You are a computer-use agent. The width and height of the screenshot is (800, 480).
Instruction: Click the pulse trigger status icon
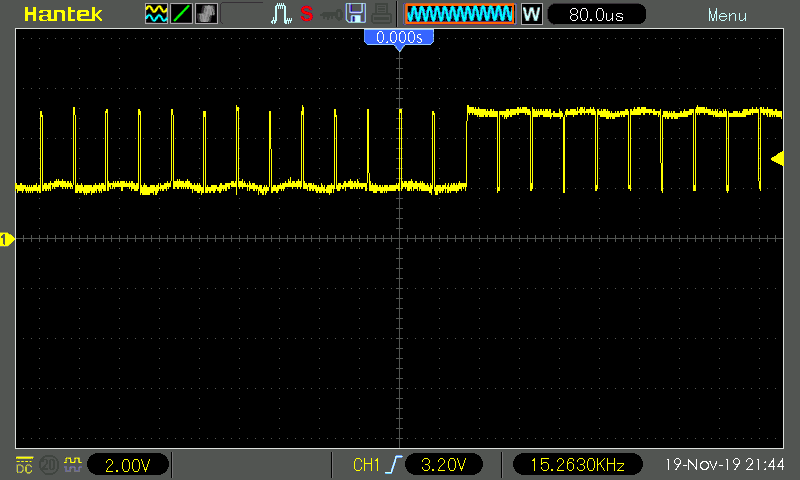pos(280,15)
